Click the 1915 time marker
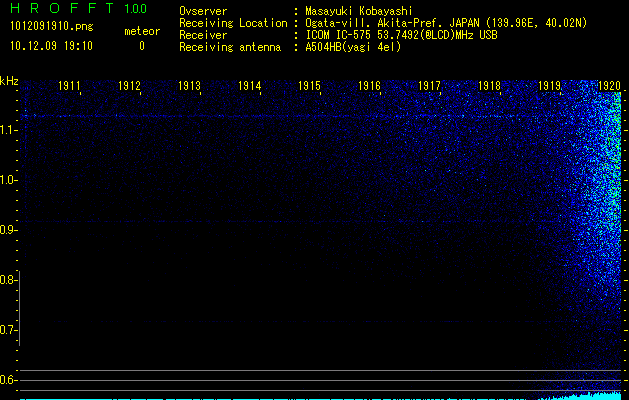This screenshot has width=629, height=400. coord(309,85)
